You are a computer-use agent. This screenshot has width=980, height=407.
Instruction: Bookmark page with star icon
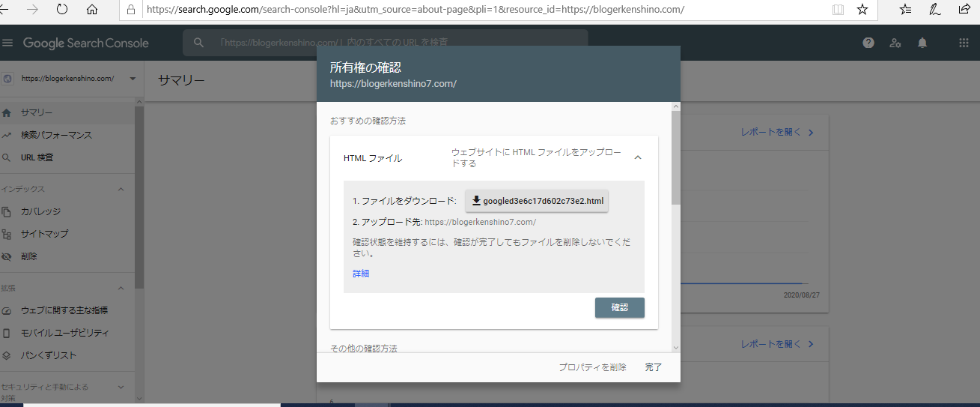[x=862, y=10]
